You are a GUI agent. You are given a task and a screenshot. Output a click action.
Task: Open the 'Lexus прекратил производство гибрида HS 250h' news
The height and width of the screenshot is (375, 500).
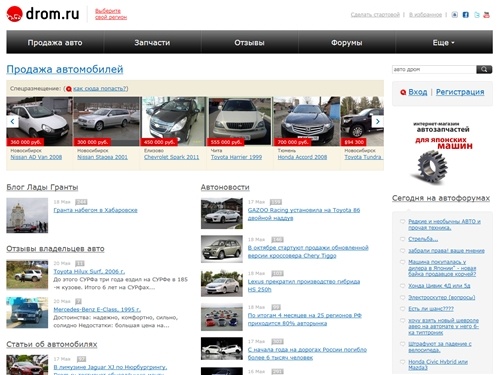pos(304,286)
